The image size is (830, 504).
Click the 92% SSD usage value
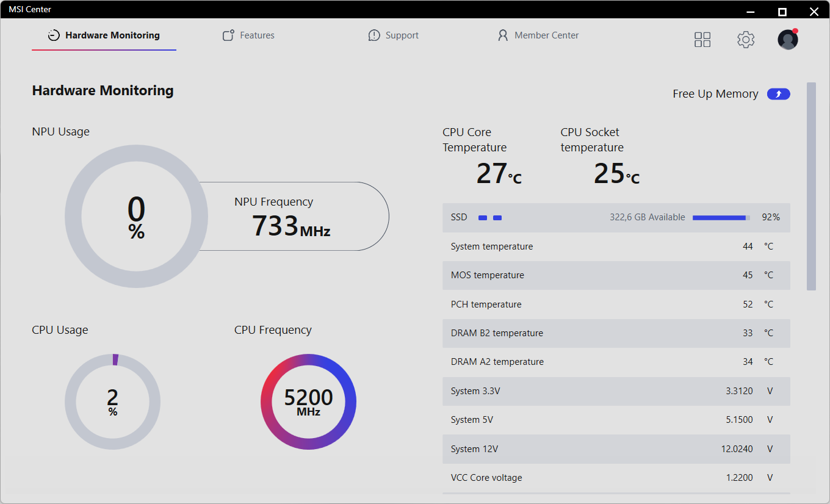click(x=771, y=217)
